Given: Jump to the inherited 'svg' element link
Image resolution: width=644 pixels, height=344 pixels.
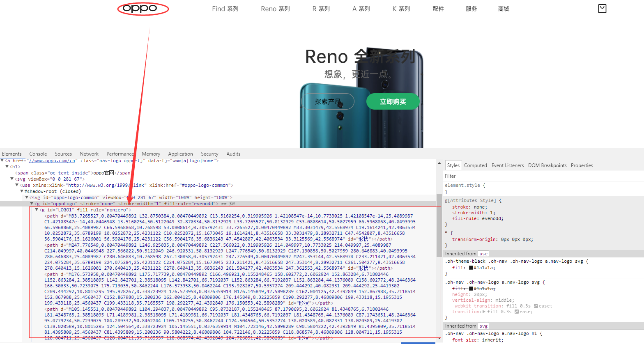Looking at the screenshot, I should click(x=483, y=326).
